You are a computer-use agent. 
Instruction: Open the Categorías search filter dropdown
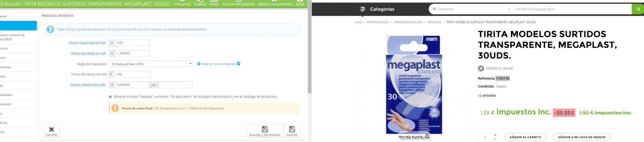coord(471,9)
